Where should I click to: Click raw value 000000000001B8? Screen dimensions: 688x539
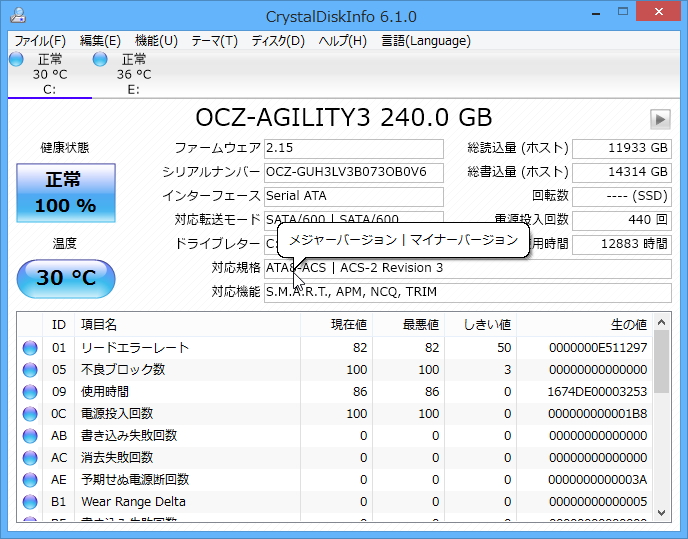pos(598,414)
